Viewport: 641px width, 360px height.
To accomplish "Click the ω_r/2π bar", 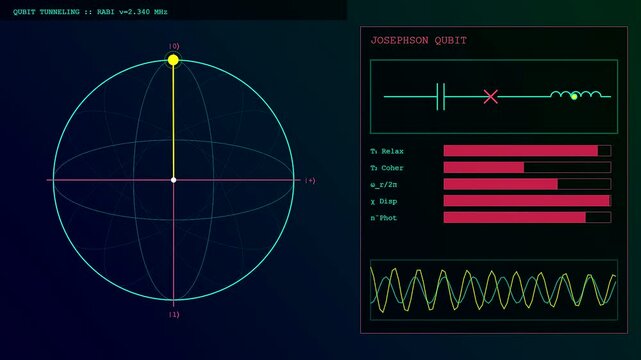I will click(527, 184).
